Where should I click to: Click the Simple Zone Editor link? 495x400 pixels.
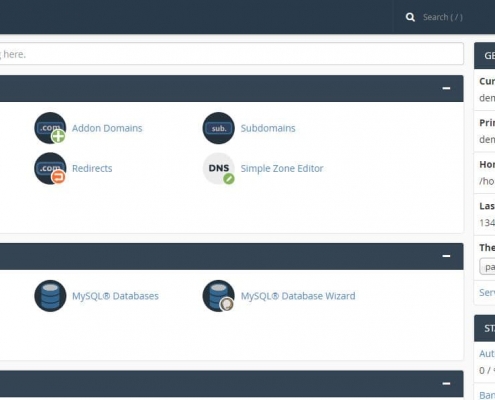coord(282,168)
